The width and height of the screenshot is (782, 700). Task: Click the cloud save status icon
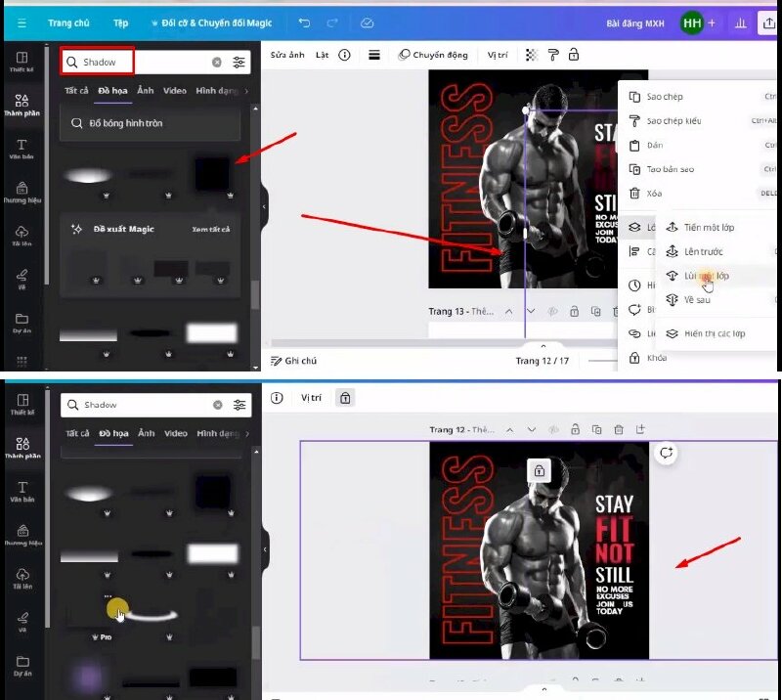(367, 22)
